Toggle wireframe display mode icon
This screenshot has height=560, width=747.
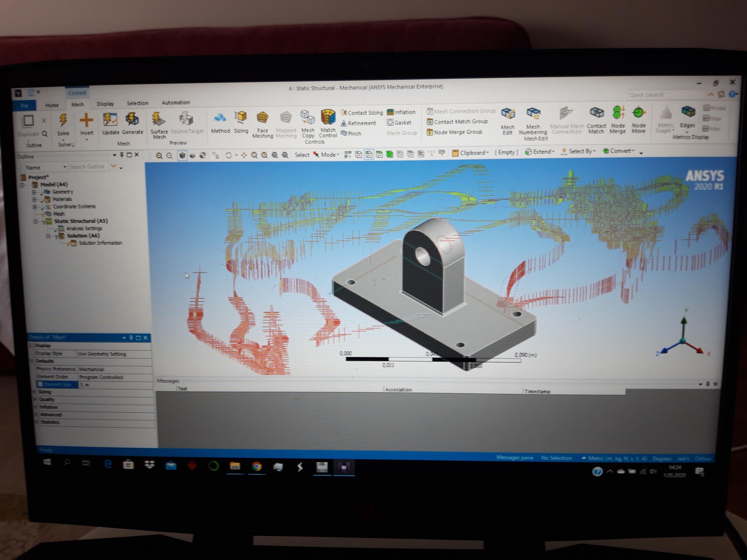(192, 156)
